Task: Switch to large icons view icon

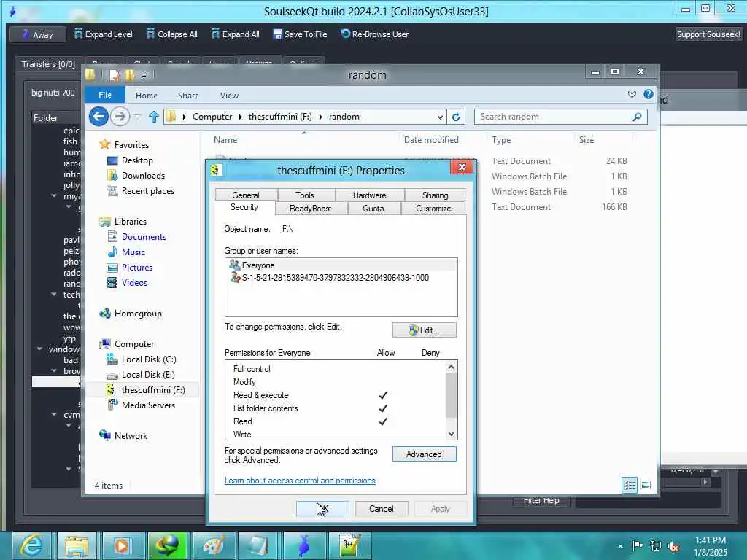Action: tap(646, 485)
